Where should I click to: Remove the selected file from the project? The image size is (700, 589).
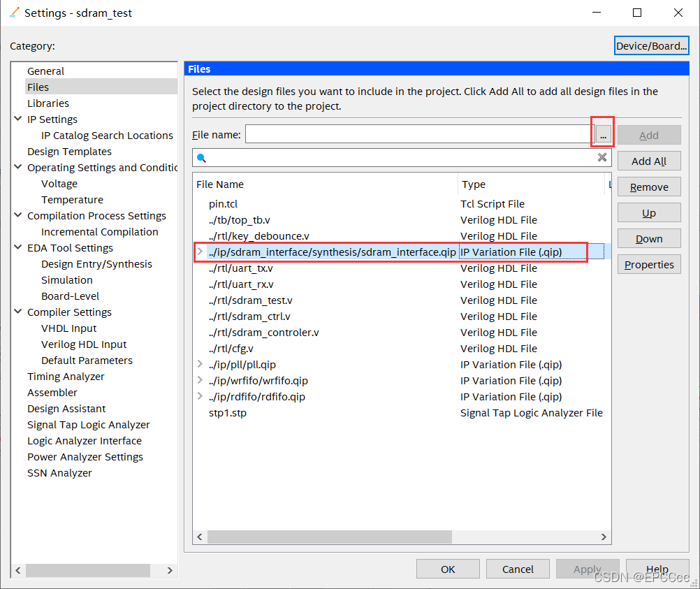point(648,187)
